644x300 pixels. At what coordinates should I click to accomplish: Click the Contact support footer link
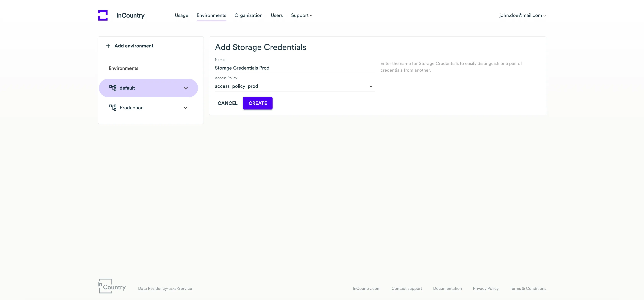[x=407, y=288]
